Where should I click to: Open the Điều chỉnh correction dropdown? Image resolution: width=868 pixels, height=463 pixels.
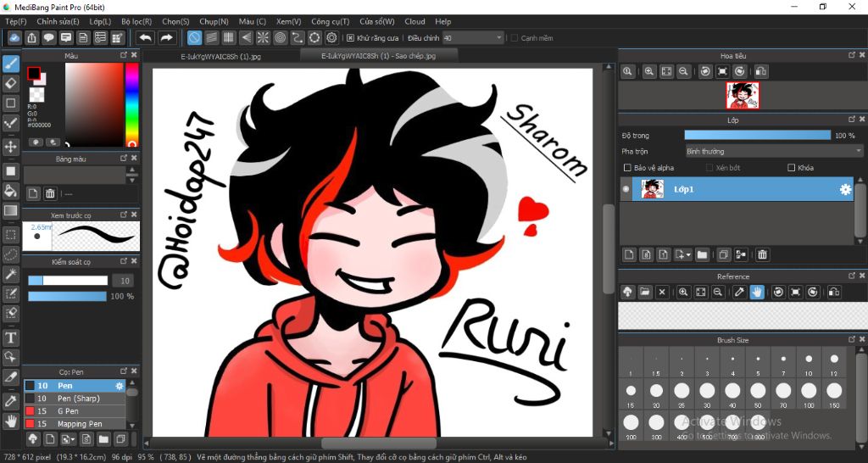pos(473,37)
